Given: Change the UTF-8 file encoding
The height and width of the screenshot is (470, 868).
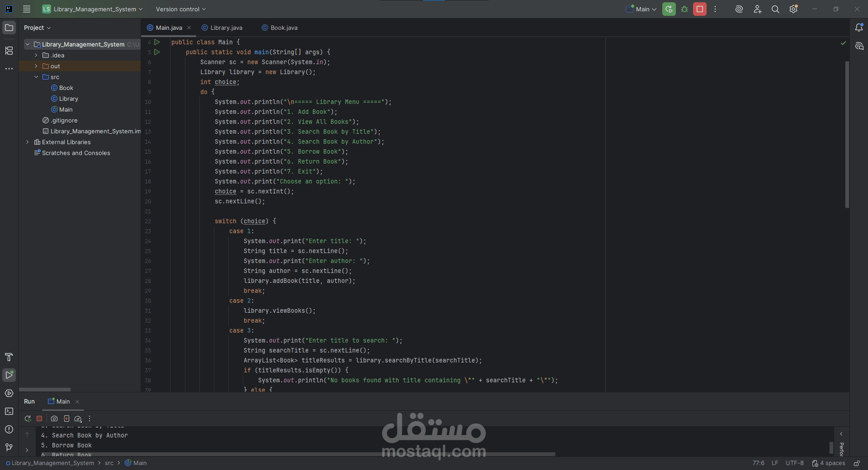Looking at the screenshot, I should point(795,463).
